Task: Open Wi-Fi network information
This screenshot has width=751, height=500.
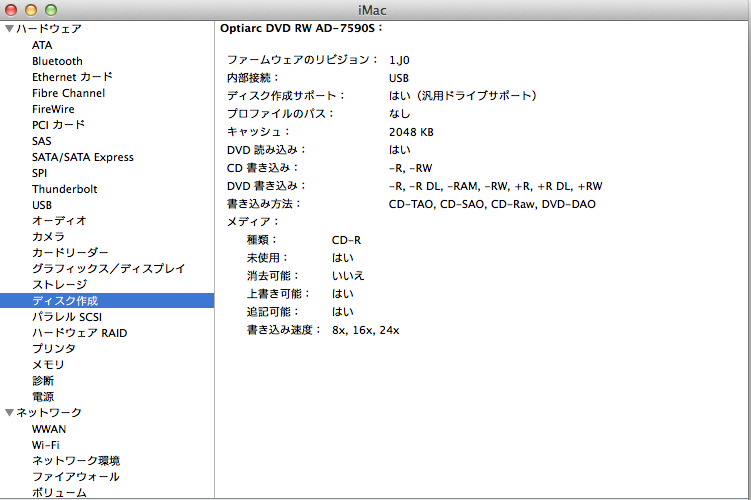Action: [x=45, y=445]
